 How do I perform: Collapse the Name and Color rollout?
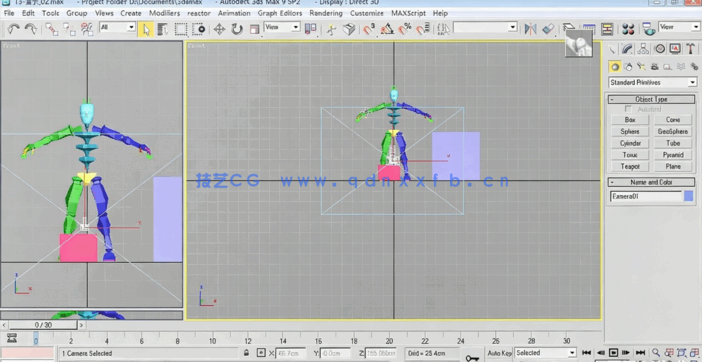(651, 182)
